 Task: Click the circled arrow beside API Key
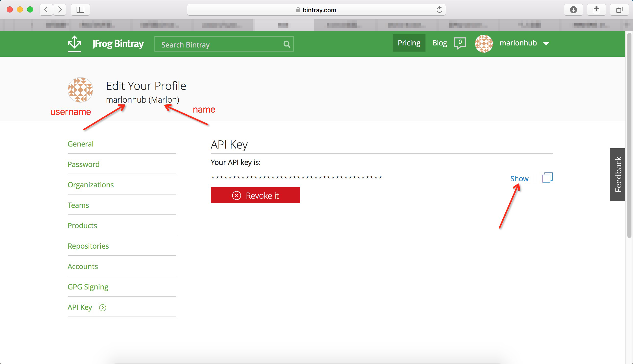point(103,308)
